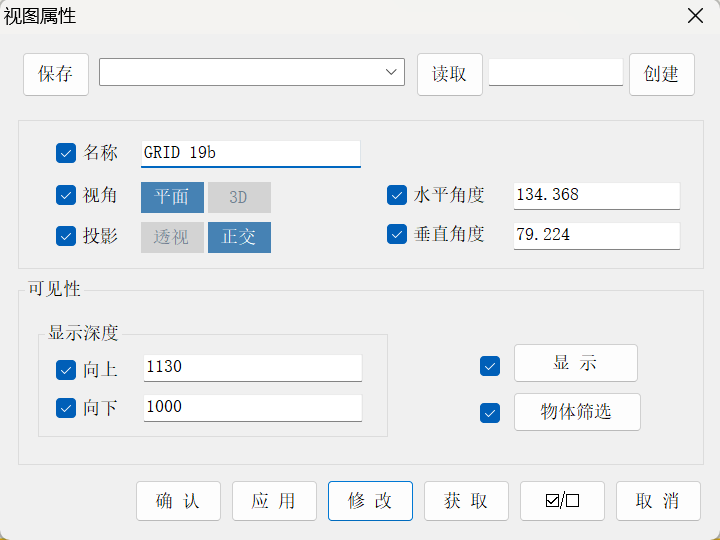
Task: Click the 保存 button
Action: pyautogui.click(x=56, y=74)
